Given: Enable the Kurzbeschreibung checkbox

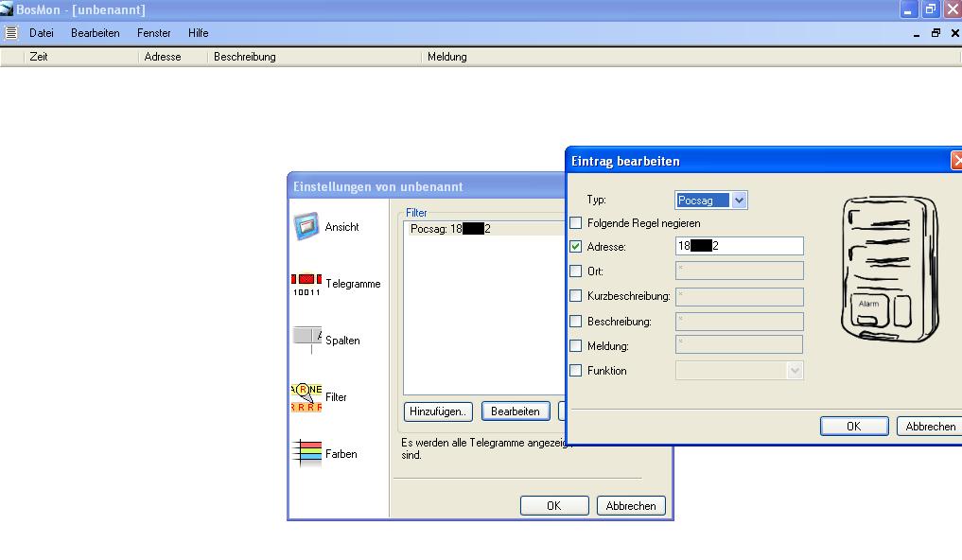Looking at the screenshot, I should pos(575,296).
